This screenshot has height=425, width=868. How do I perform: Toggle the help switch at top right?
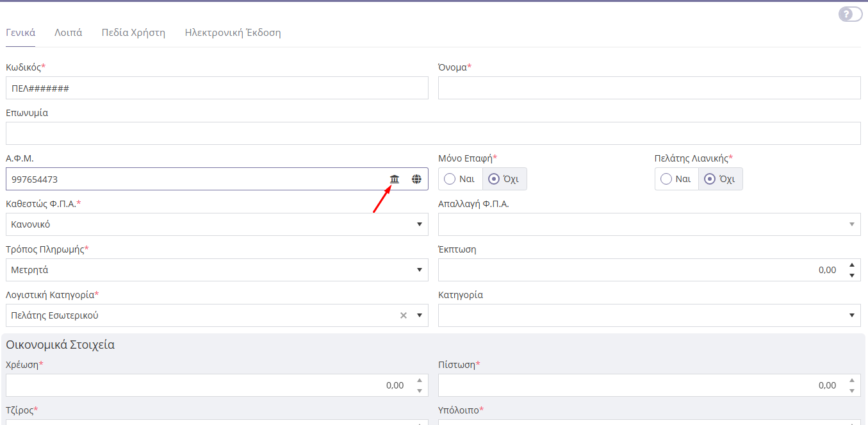(x=850, y=14)
